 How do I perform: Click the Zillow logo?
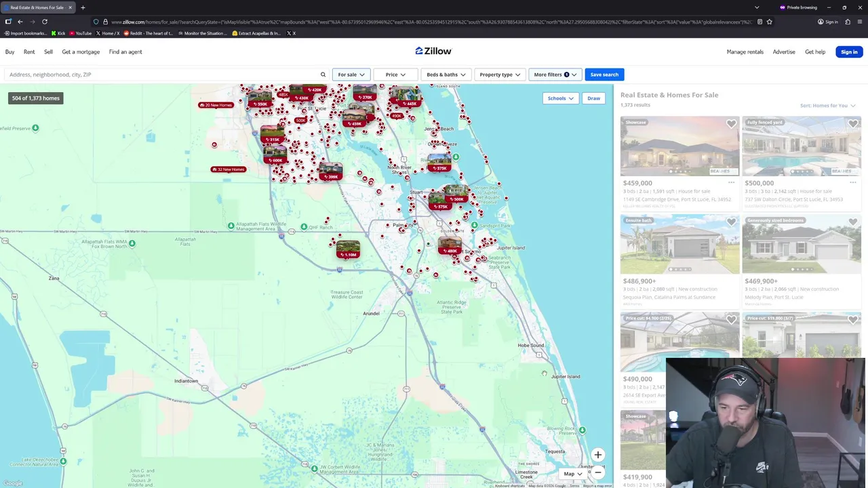[x=433, y=51]
